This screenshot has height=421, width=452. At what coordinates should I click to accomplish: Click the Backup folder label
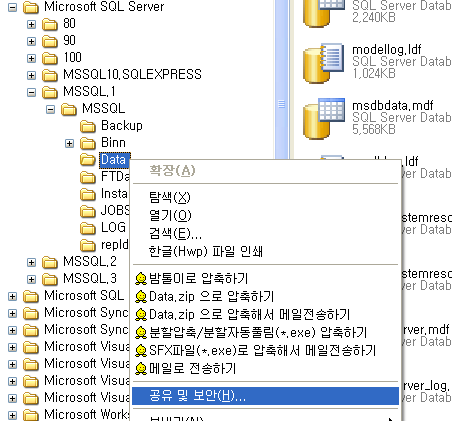coord(122,126)
